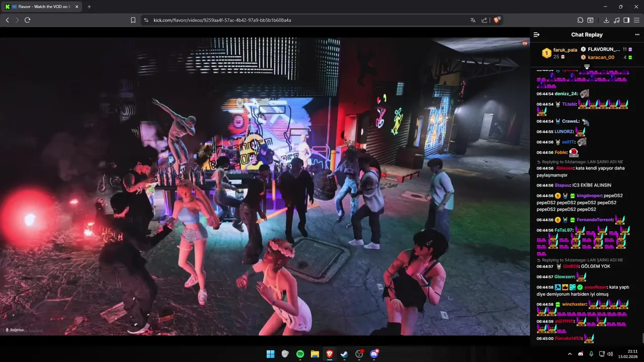Screen dimensions: 644x362
Task: Click username TLtabi in chat
Action: [569, 104]
